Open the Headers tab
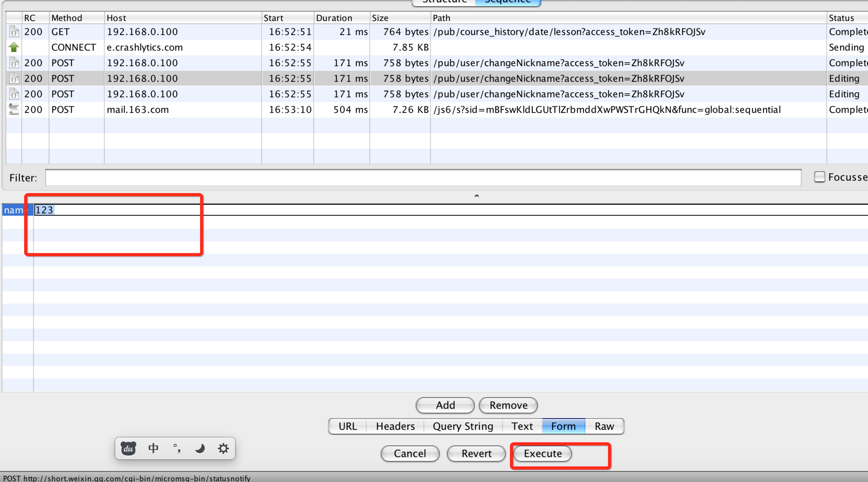Screen dimensions: 868x482 (395, 426)
